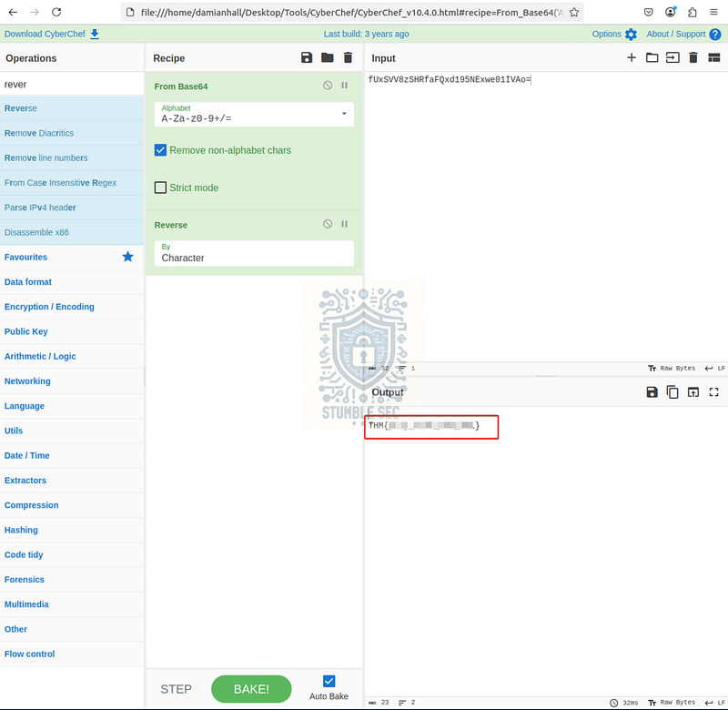Expand the Multimedia category
Screen dimensions: 728x710
(72, 604)
